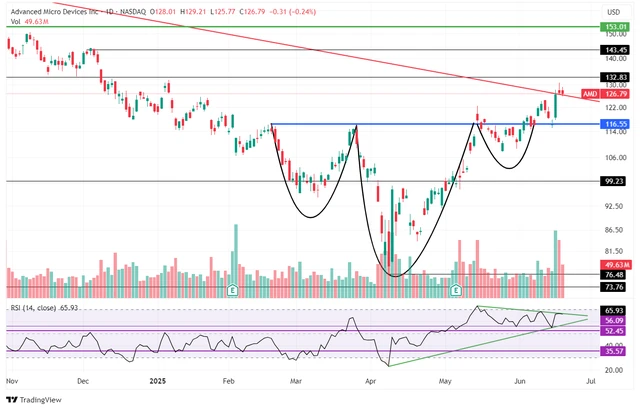This screenshot has width=640, height=410.
Task: Click the 106.00 price axis tick
Action: point(615,158)
